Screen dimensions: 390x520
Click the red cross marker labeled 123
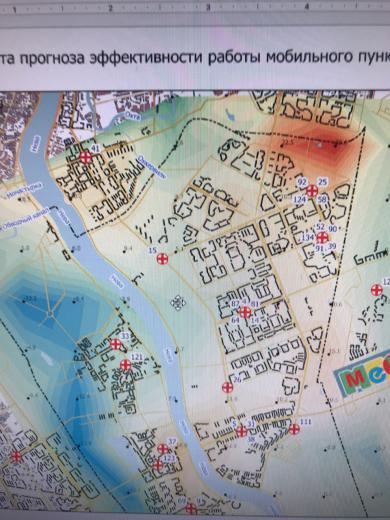158,464
